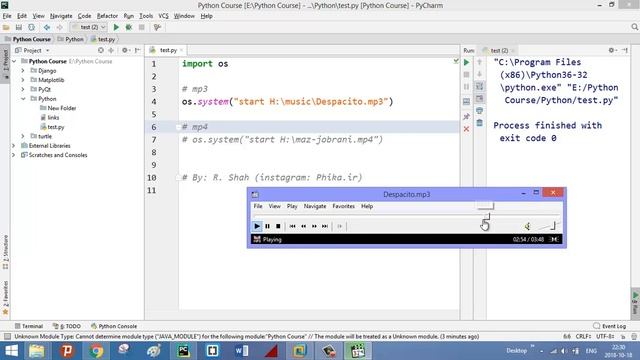Open the Project panel gear settings
This screenshot has width=640, height=360.
(x=125, y=50)
